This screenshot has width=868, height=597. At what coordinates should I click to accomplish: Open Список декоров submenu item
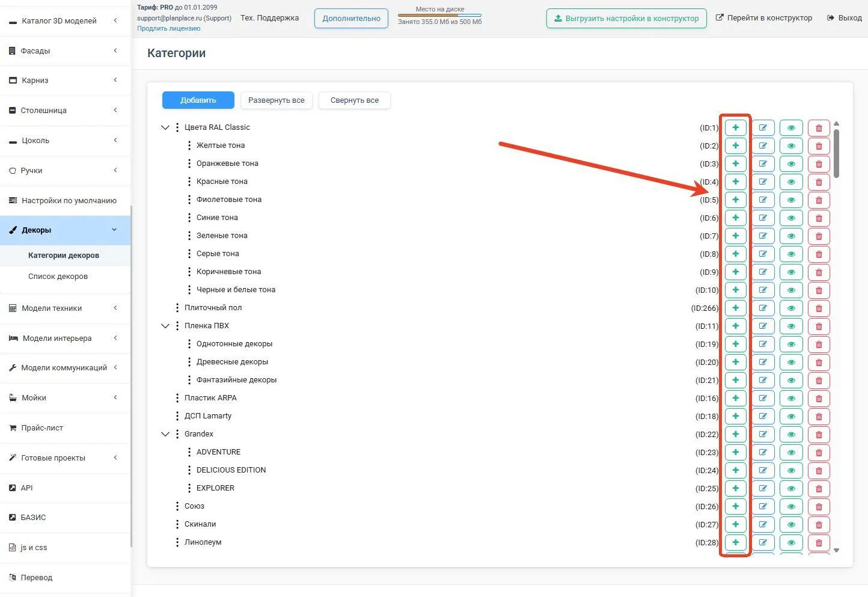tap(58, 276)
